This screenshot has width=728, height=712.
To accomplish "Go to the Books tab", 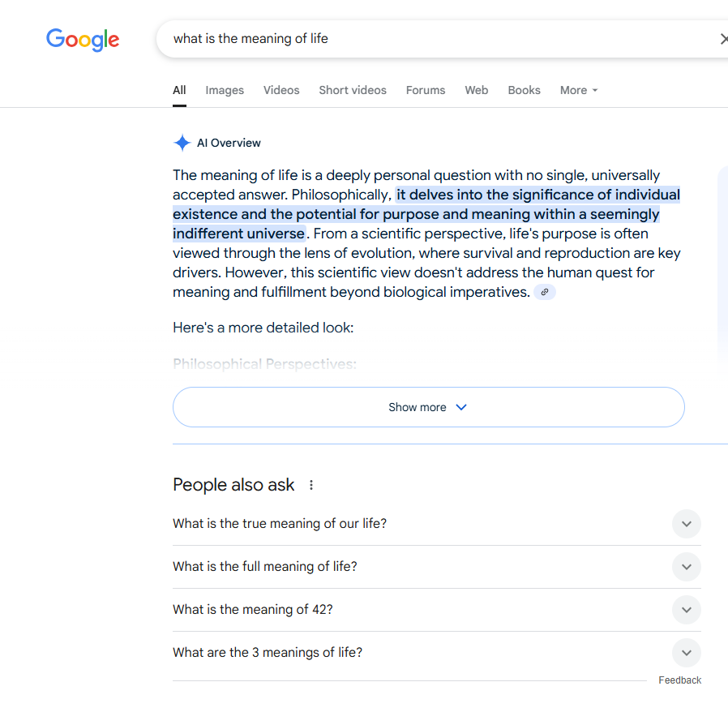I will click(525, 90).
